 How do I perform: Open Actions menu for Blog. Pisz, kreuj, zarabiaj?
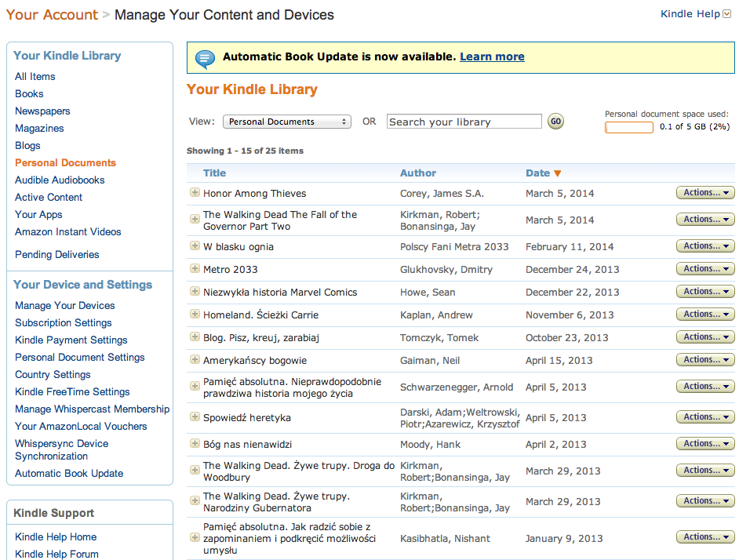click(x=705, y=336)
